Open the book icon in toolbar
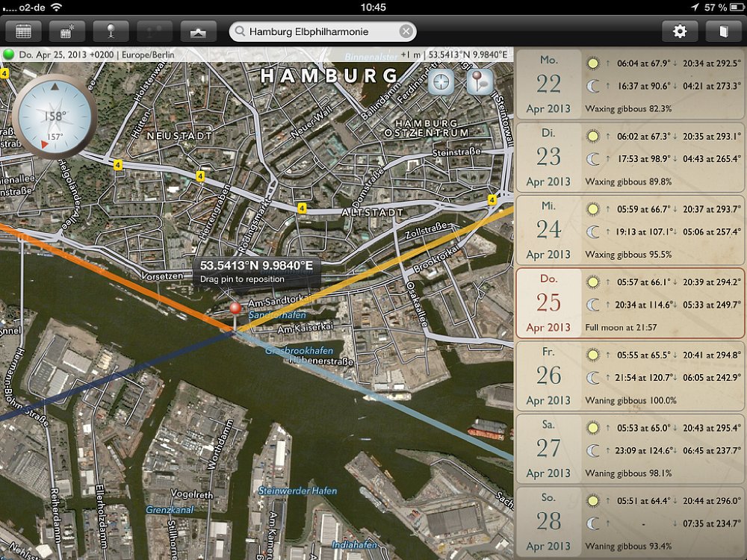Image resolution: width=747 pixels, height=560 pixels. 722,31
